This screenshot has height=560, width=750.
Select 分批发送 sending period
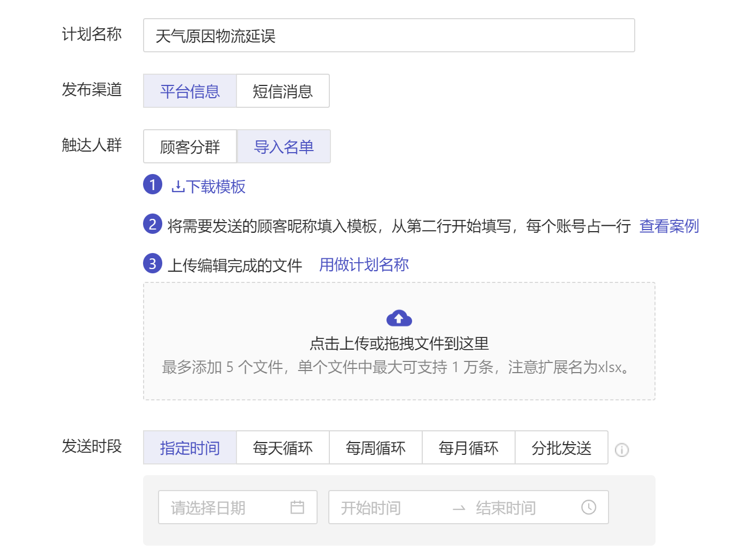[561, 447]
